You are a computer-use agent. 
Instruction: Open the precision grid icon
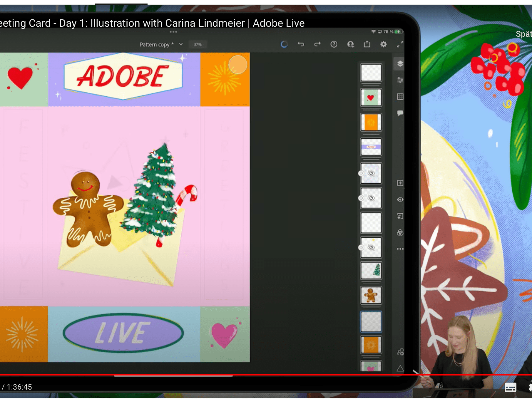(x=400, y=96)
